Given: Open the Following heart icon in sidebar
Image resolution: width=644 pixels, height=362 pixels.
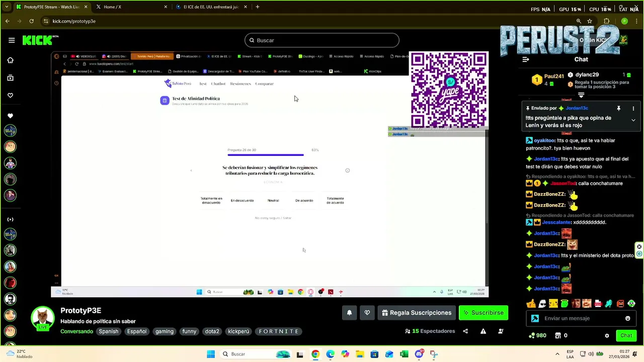Looking at the screenshot, I should pyautogui.click(x=10, y=96).
